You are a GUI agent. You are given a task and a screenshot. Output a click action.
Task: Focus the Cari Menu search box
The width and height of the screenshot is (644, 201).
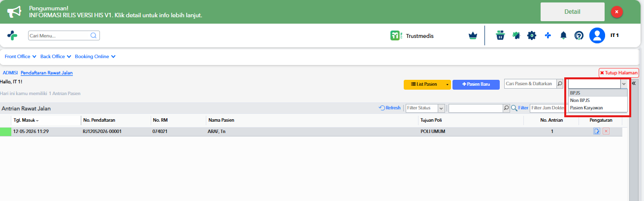[64, 35]
